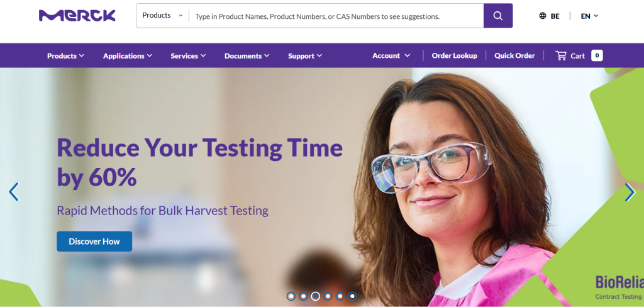Open the Applications menu

(x=127, y=56)
